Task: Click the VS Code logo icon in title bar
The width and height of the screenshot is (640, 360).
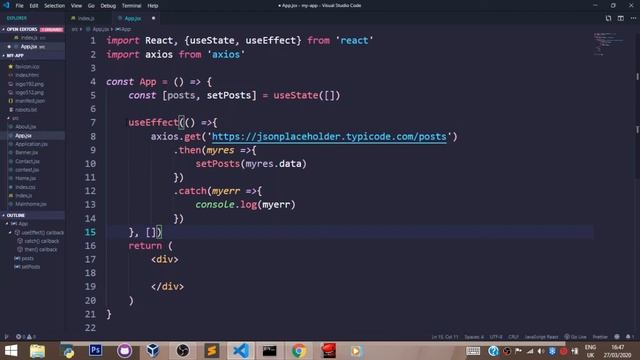Action: (x=6, y=5)
